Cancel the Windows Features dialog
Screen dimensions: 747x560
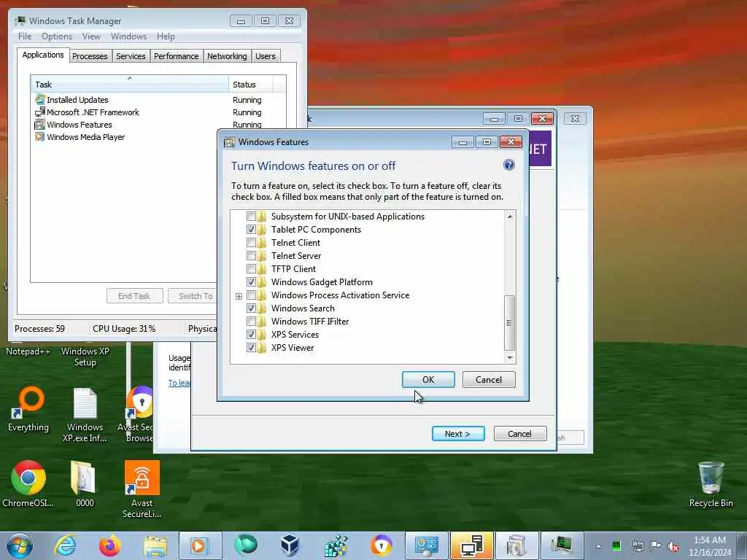pos(489,379)
